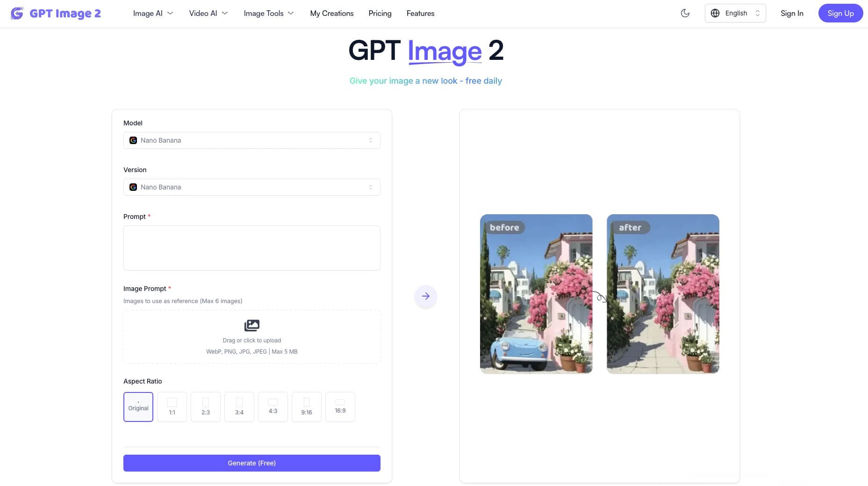Click the before example image

pyautogui.click(x=536, y=294)
